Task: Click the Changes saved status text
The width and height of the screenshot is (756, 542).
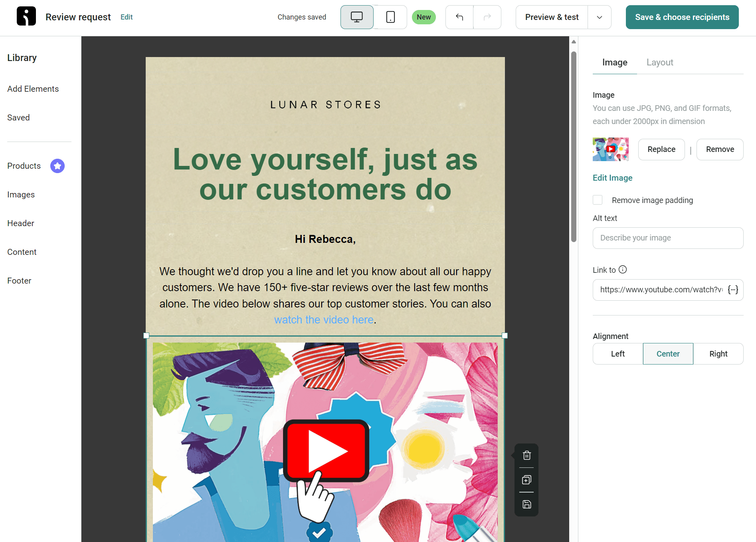Action: (x=302, y=17)
